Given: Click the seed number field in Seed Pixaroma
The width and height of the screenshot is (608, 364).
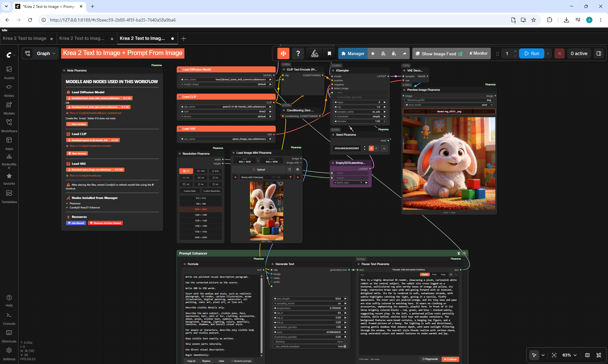Looking at the screenshot, I should (x=347, y=148).
